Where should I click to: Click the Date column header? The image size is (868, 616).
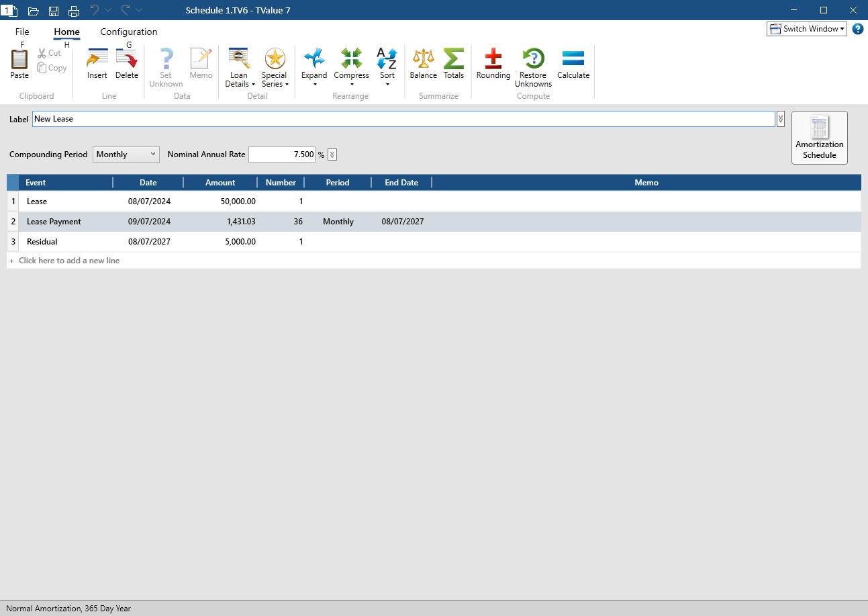pyautogui.click(x=148, y=183)
